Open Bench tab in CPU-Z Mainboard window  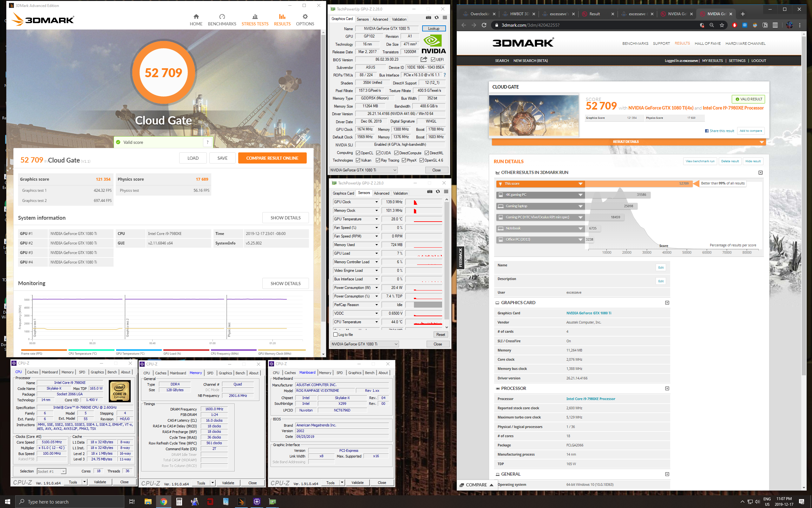pos(370,373)
